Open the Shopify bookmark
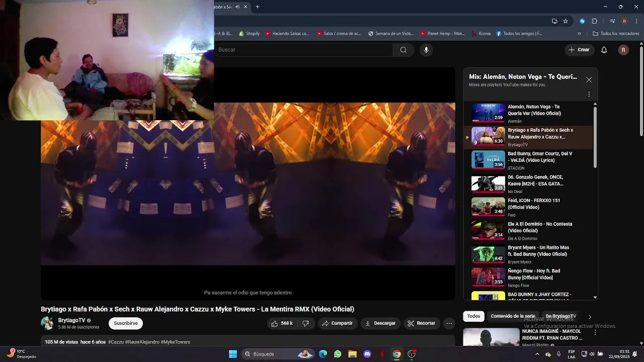The width and height of the screenshot is (644, 362). (249, 34)
